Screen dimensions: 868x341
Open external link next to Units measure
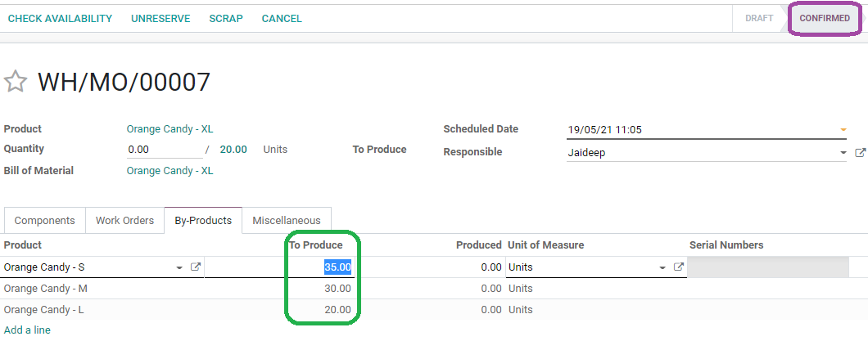[679, 267]
